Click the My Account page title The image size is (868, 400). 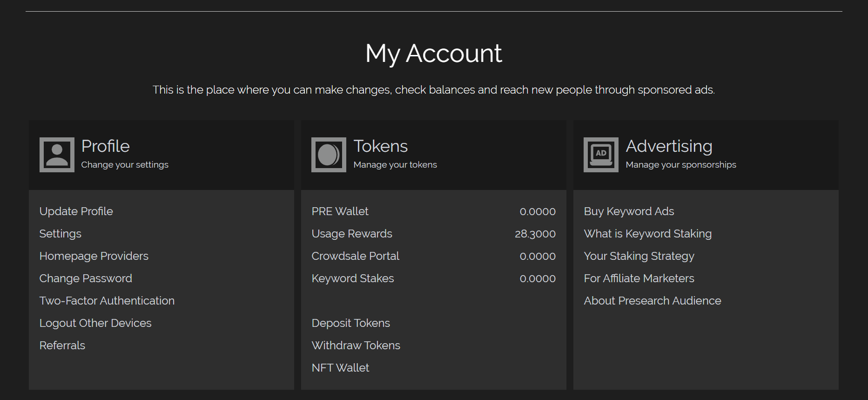click(x=434, y=54)
